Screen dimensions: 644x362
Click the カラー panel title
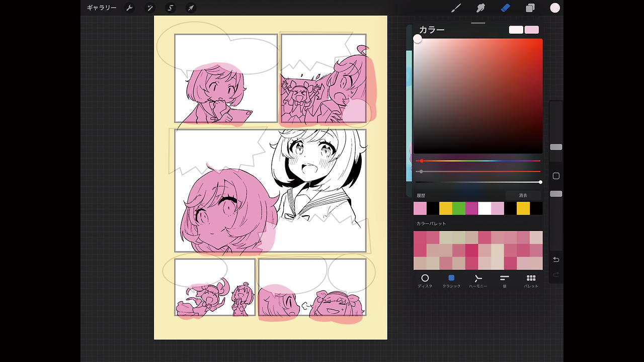point(432,30)
